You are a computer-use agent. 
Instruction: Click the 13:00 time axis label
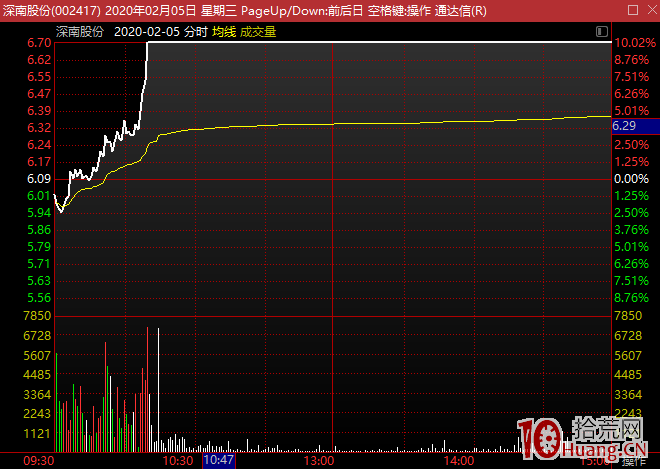(319, 461)
